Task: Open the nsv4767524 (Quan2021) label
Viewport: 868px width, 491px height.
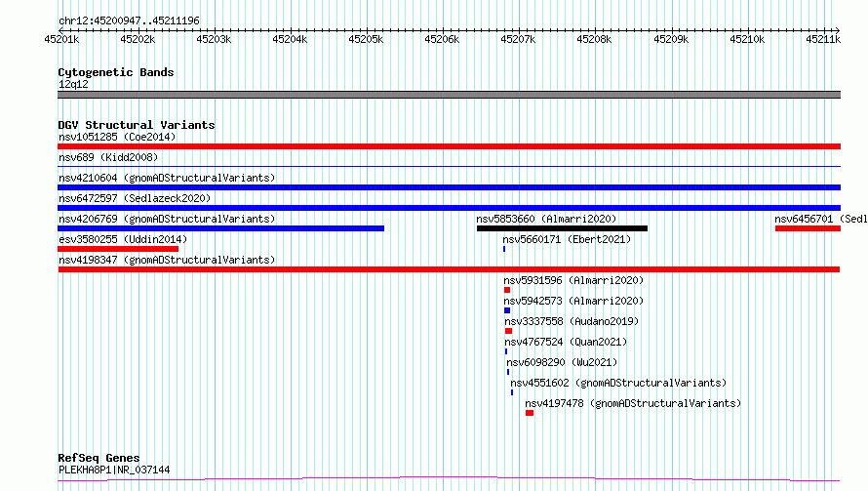Action: pyautogui.click(x=566, y=342)
